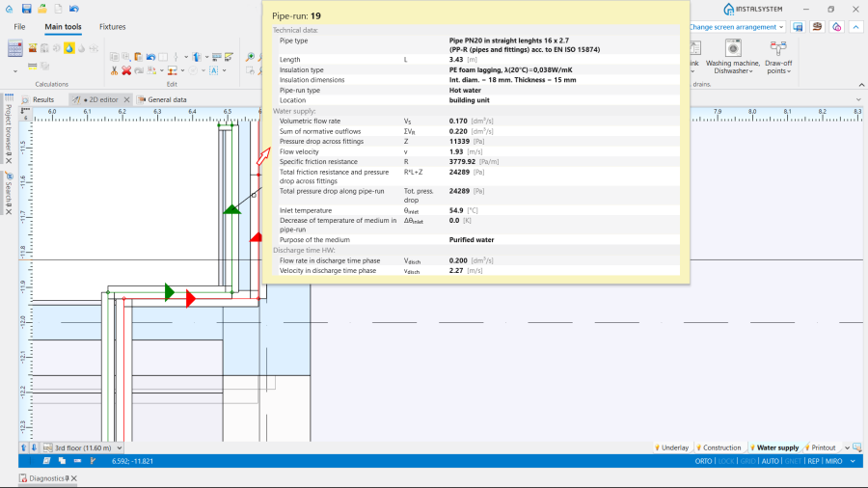Image resolution: width=868 pixels, height=488 pixels.
Task: Toggle ORTO mode in status bar
Action: click(702, 461)
